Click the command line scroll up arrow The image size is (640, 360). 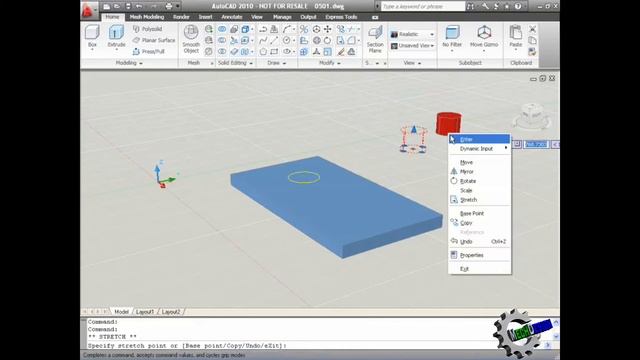coord(556,322)
